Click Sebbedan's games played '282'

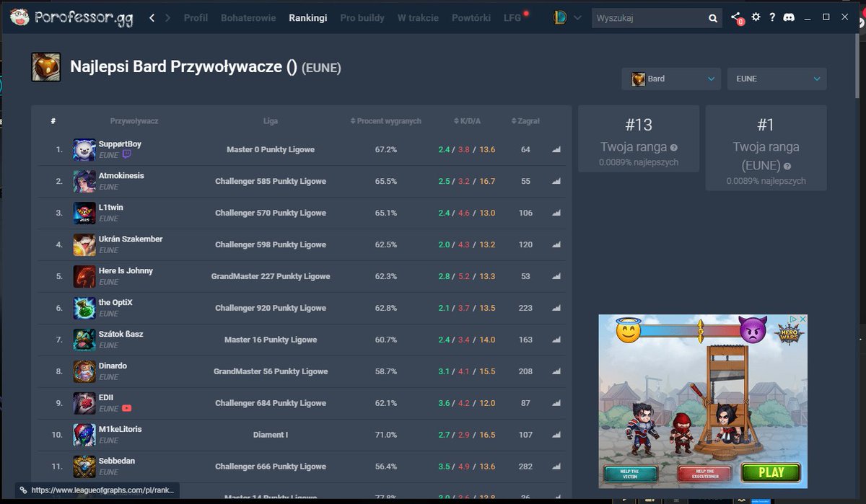tap(525, 467)
